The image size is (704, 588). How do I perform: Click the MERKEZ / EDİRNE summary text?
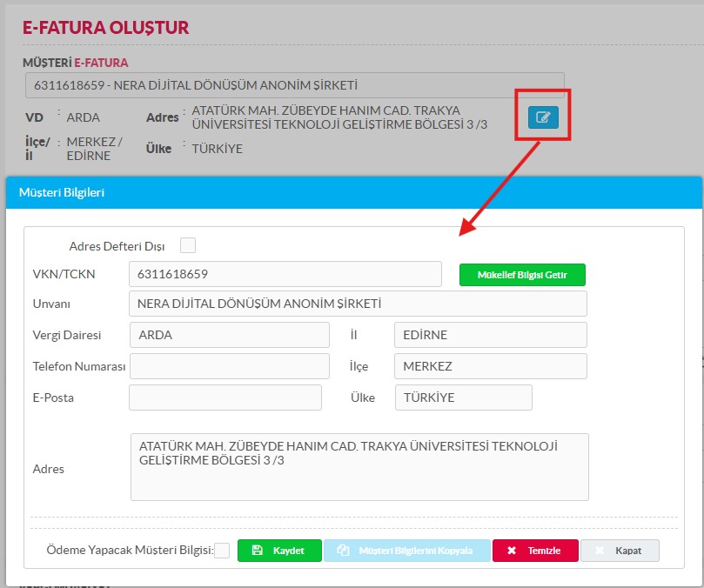click(x=94, y=149)
